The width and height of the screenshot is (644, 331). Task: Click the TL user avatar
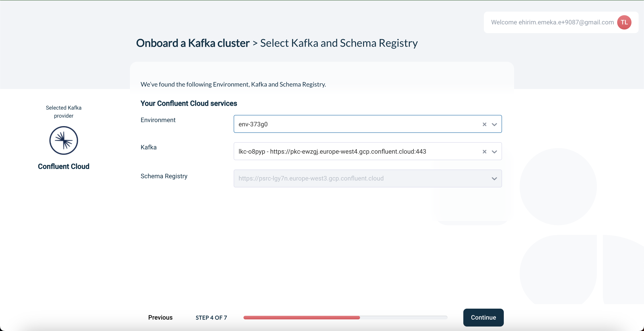(624, 22)
